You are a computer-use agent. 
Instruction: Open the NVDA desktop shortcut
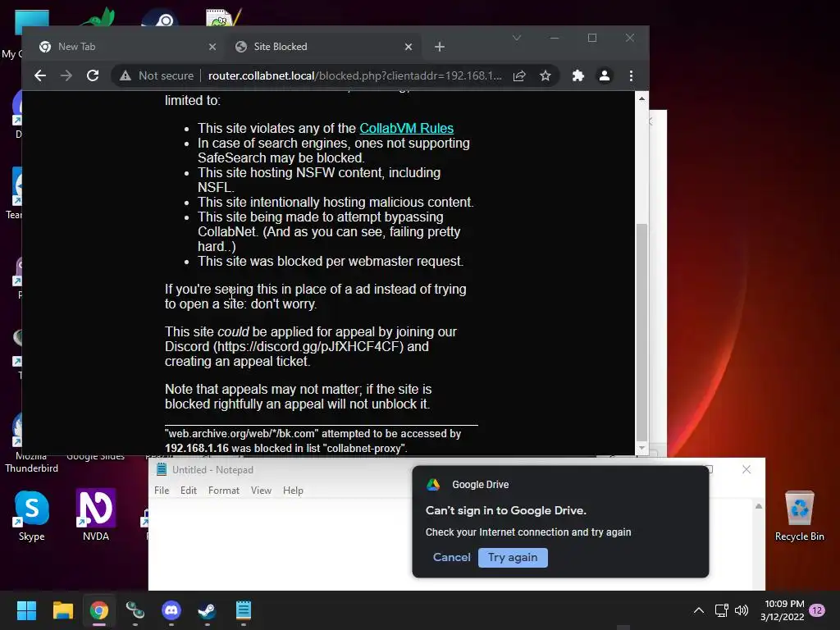(x=96, y=515)
